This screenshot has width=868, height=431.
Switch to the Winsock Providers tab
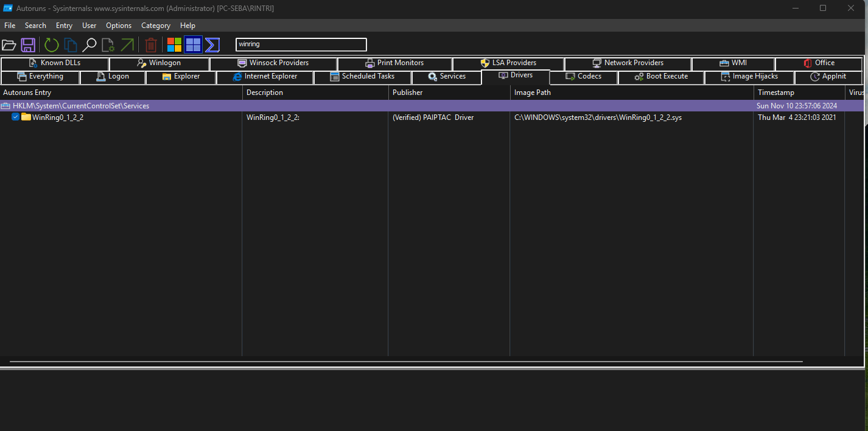coord(273,63)
